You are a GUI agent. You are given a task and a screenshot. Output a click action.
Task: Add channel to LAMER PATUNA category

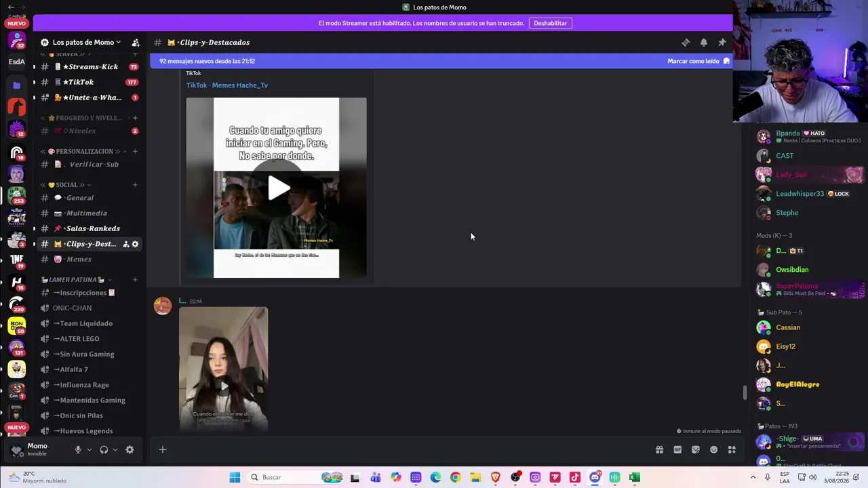[135, 280]
